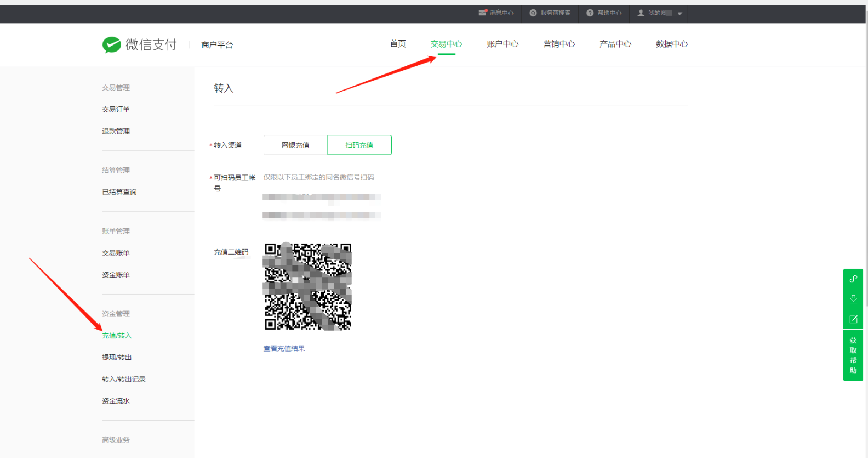Open the 交易中心 tab
This screenshot has width=868, height=458.
[x=446, y=44]
